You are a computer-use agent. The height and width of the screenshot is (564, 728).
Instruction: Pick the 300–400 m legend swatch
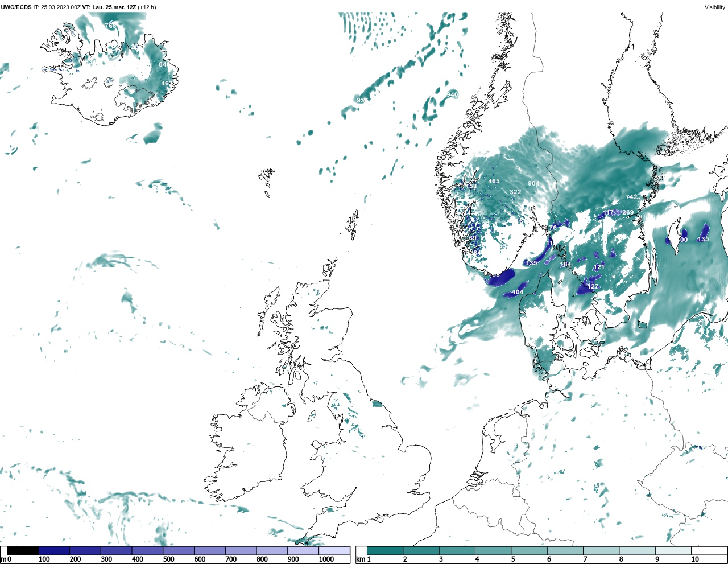click(116, 551)
